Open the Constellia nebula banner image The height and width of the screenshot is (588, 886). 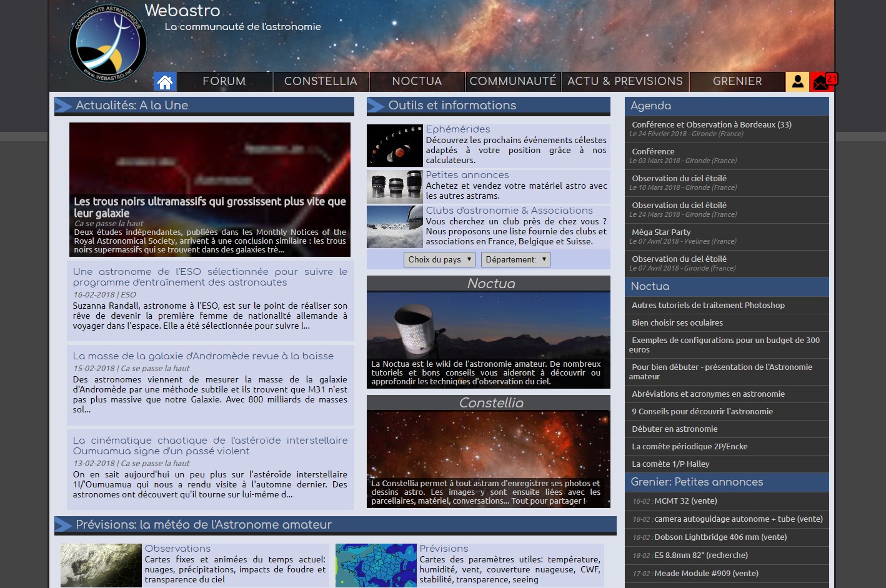point(489,459)
